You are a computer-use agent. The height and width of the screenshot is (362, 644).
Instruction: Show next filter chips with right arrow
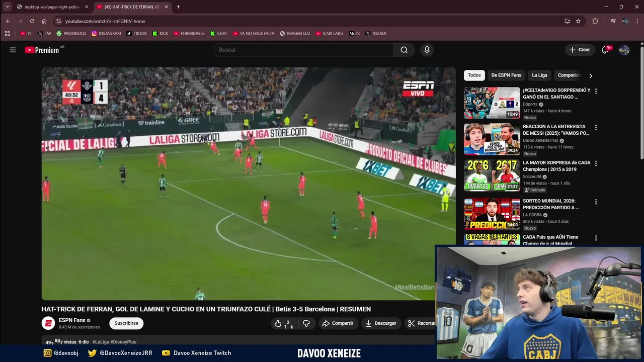(x=590, y=75)
